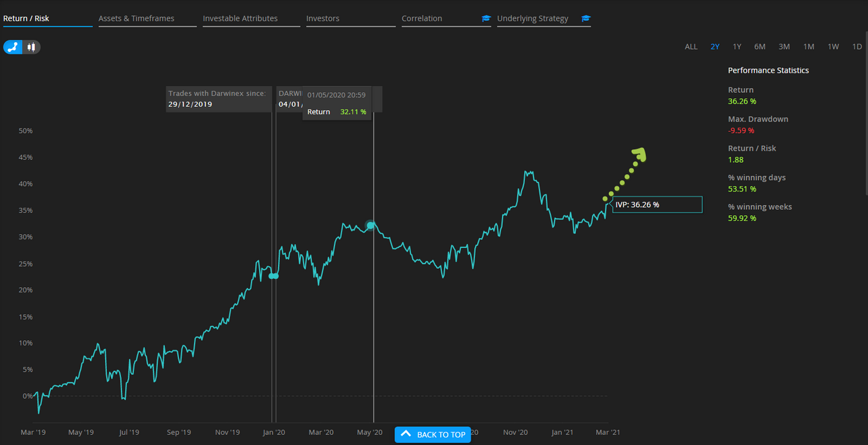Click the 01/05/2020 20:59 tooltip date
The image size is (868, 445).
click(336, 95)
